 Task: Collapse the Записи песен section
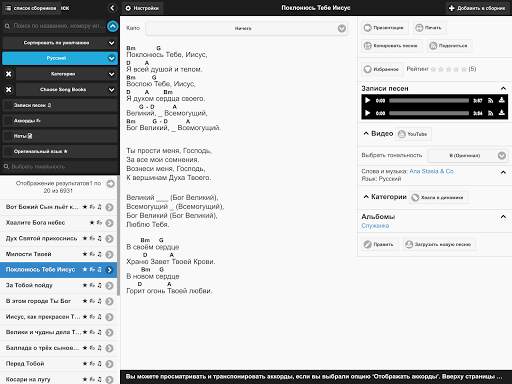point(503,88)
